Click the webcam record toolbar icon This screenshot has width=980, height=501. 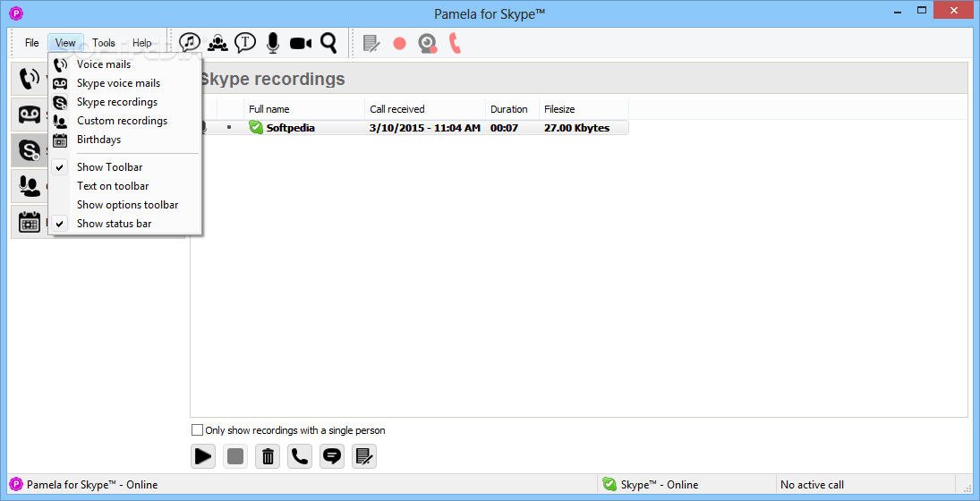428,43
